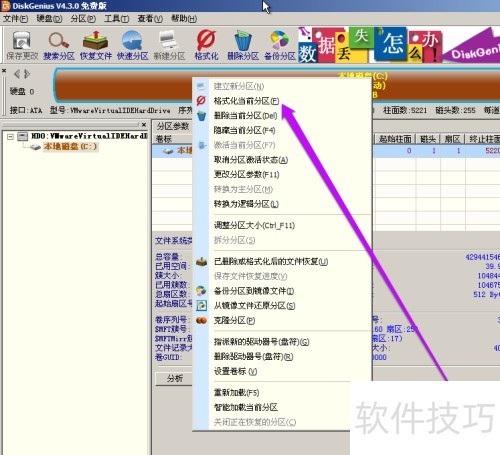The width and height of the screenshot is (500, 455).
Task: Close the left tree panel
Action: tap(144, 125)
